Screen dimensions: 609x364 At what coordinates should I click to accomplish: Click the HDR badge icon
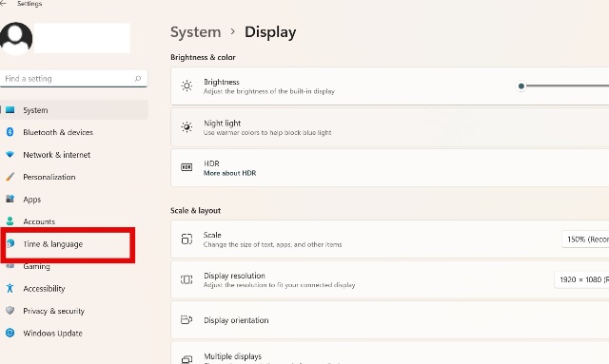click(x=187, y=167)
